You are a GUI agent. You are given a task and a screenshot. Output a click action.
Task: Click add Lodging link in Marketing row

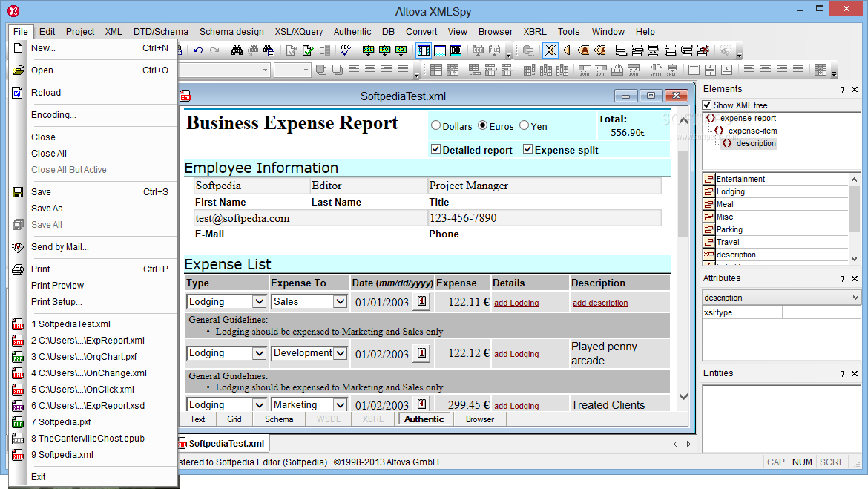[x=516, y=406]
